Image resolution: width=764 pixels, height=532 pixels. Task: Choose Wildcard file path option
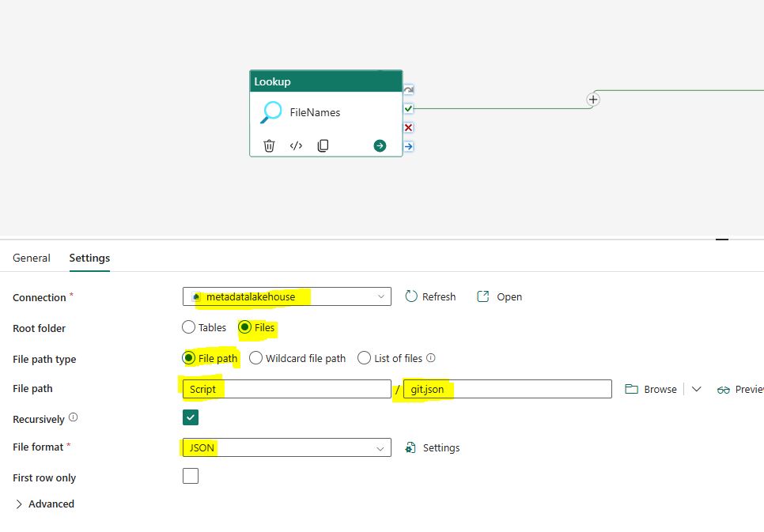(255, 358)
